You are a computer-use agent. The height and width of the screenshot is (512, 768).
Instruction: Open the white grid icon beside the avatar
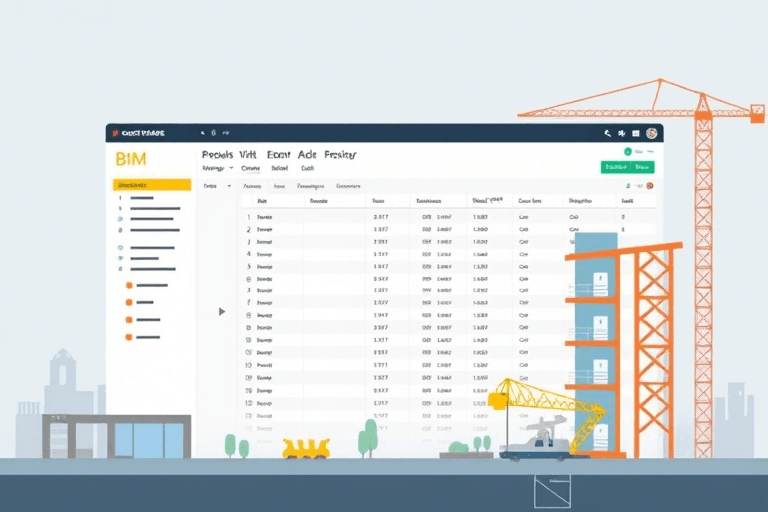click(636, 133)
